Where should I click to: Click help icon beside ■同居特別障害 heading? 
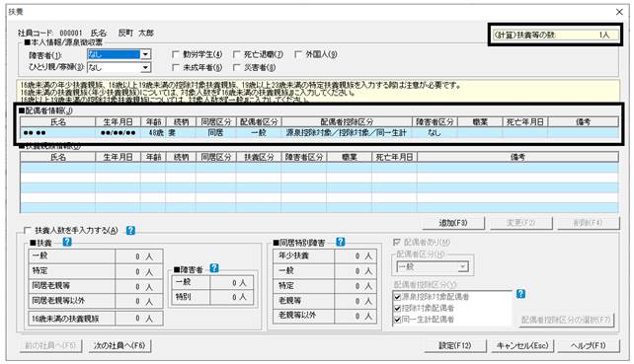click(341, 242)
